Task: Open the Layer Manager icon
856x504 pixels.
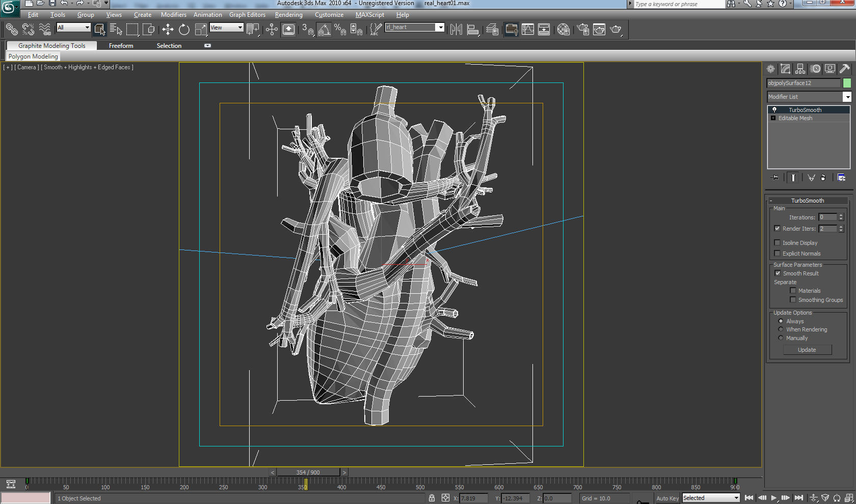Action: pos(492,30)
